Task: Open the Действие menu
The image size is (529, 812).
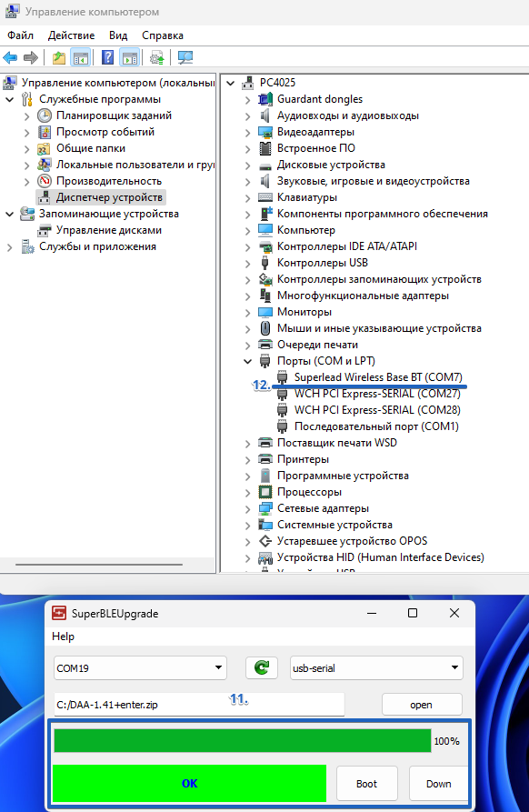Action: (x=72, y=35)
